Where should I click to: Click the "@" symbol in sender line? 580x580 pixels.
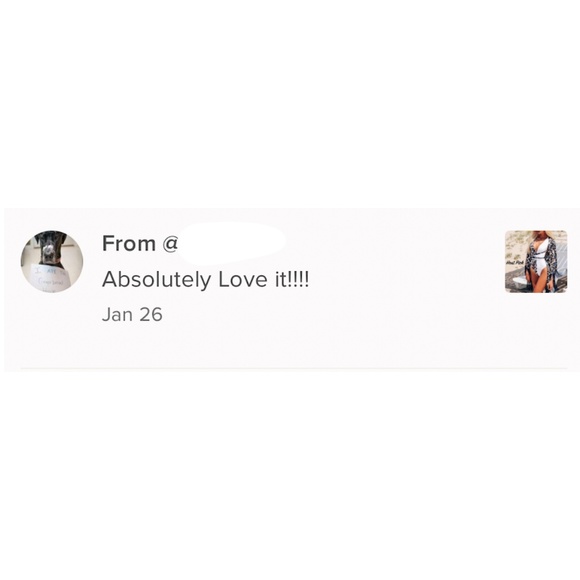click(x=170, y=244)
